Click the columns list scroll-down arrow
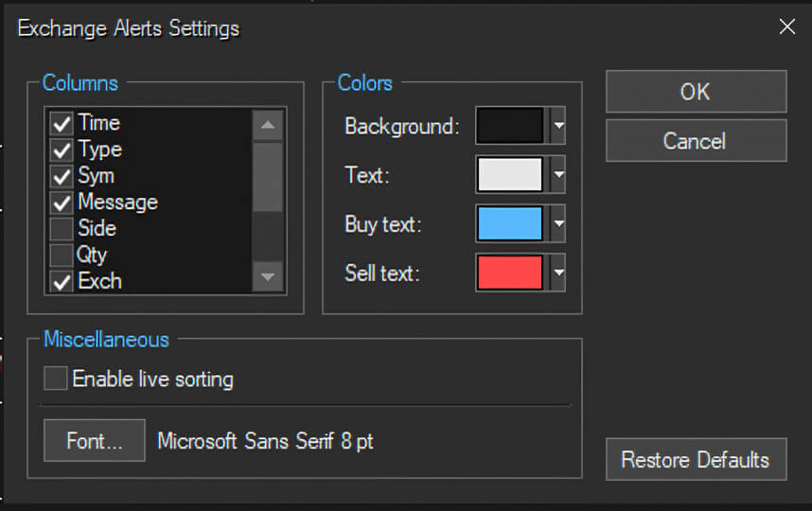The height and width of the screenshot is (511, 812). 268,277
